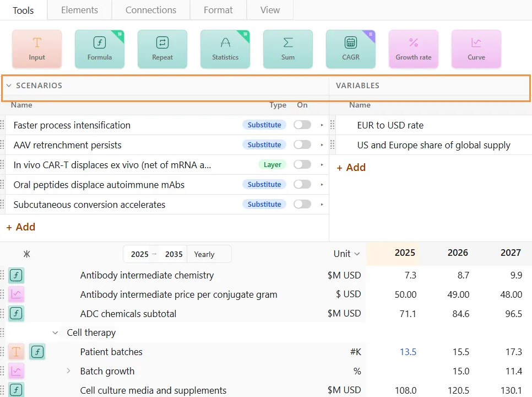
Task: Click the Substitute type badge for AAV retrenchment
Action: (x=264, y=144)
